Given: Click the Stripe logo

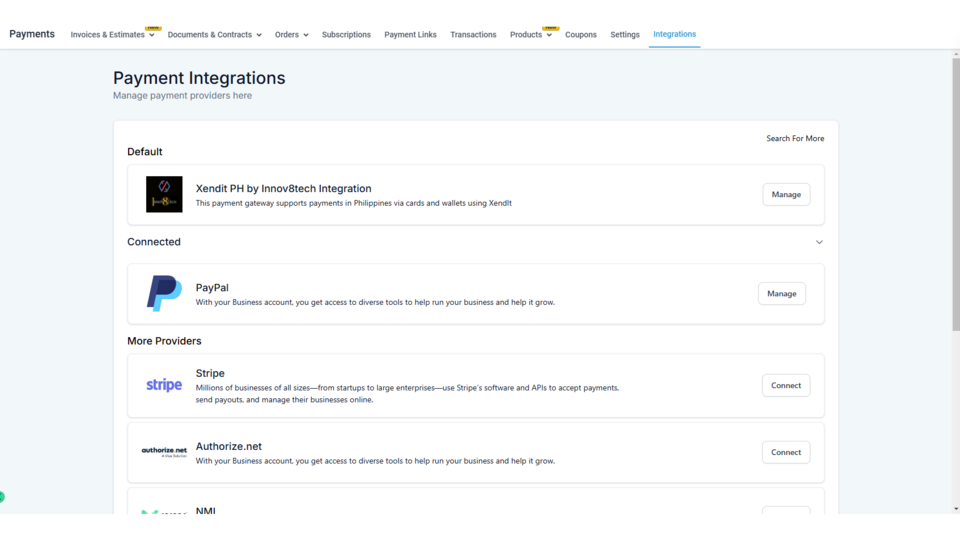Looking at the screenshot, I should tap(164, 385).
